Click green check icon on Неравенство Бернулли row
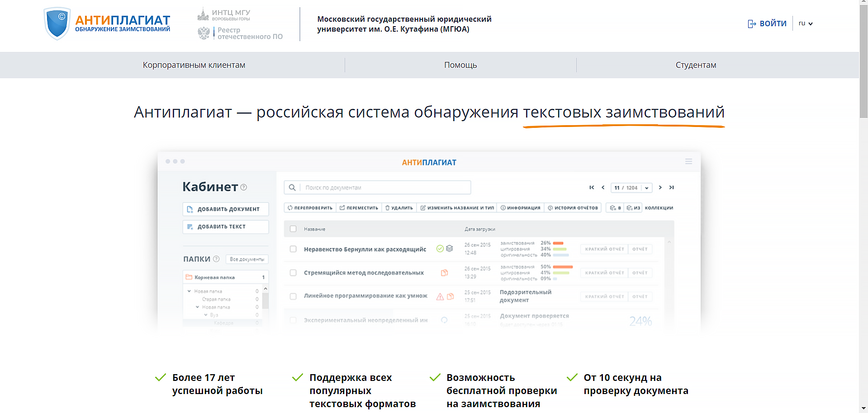868x413 pixels. pos(440,249)
